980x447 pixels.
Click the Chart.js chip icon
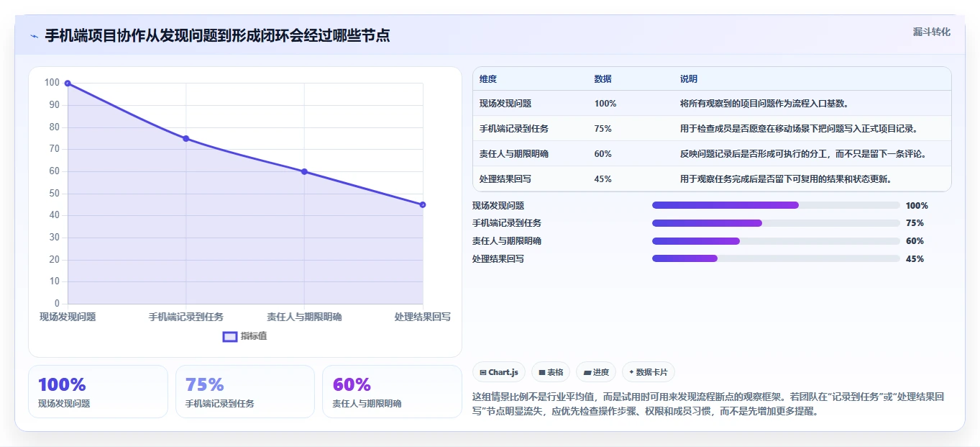point(483,373)
